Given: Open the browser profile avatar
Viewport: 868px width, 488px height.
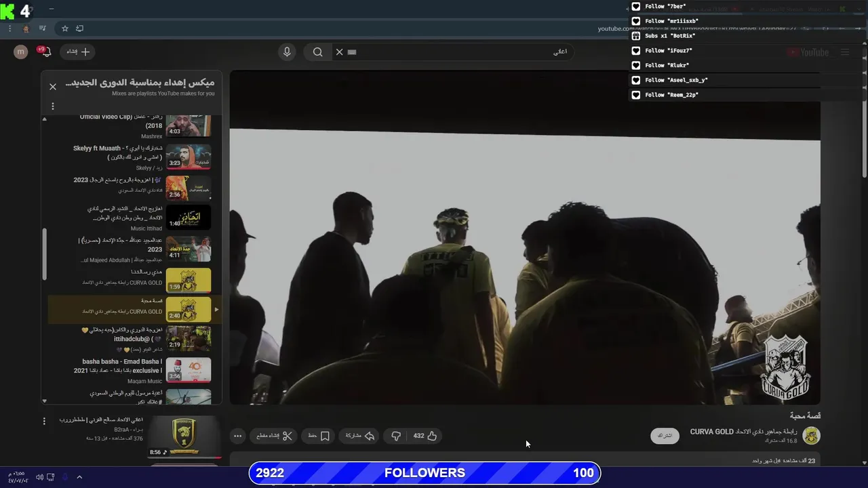Looking at the screenshot, I should pos(26,28).
